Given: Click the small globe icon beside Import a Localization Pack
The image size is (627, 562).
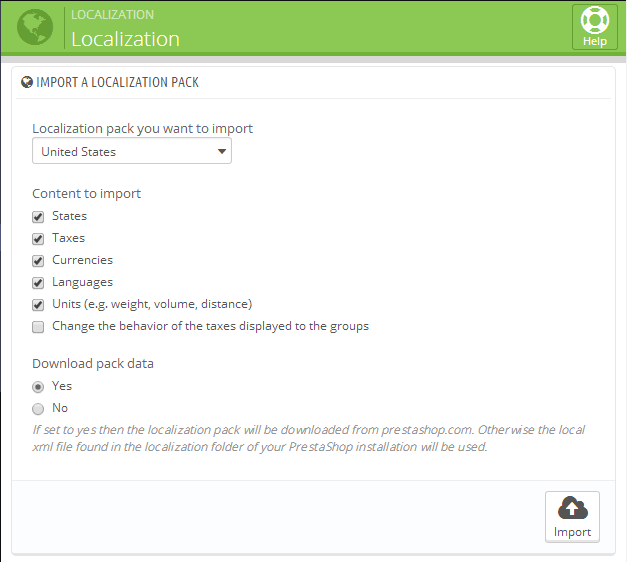Looking at the screenshot, I should 26,82.
